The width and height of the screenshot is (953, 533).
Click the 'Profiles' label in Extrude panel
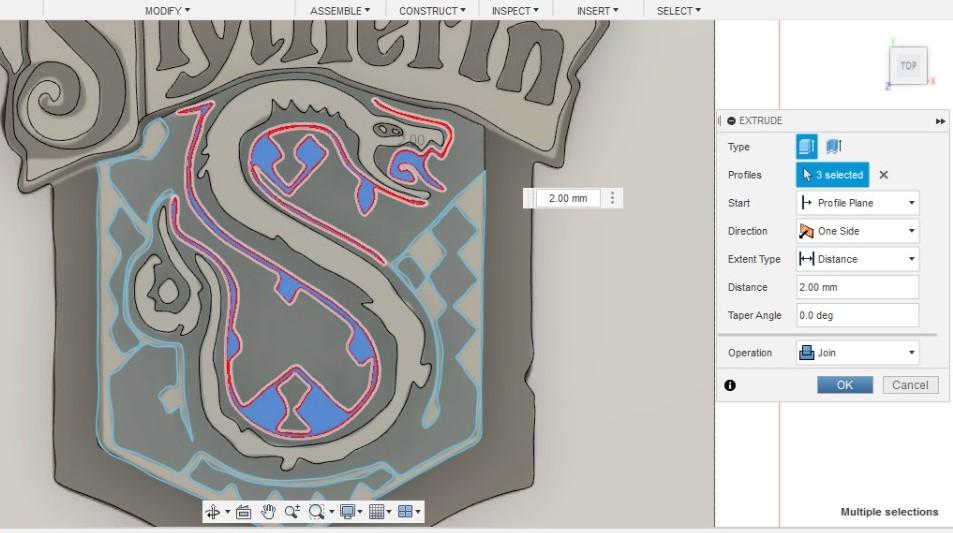[x=745, y=175]
